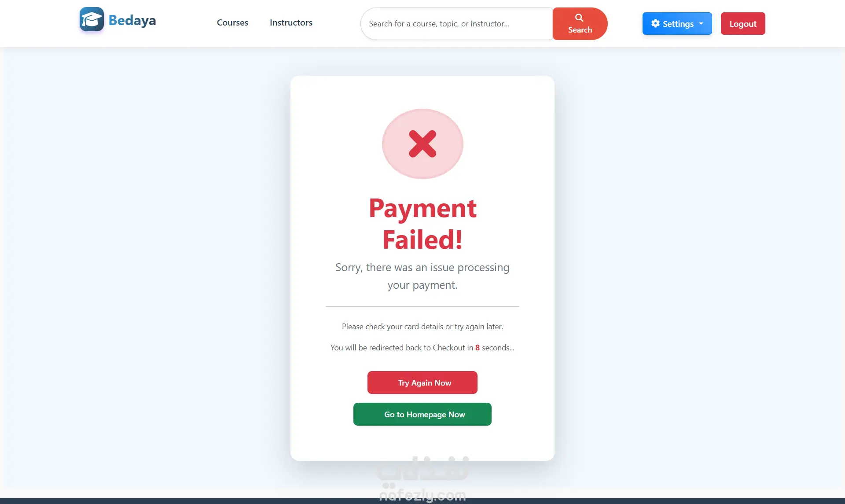Open the Settings dropdown menu label

click(678, 24)
